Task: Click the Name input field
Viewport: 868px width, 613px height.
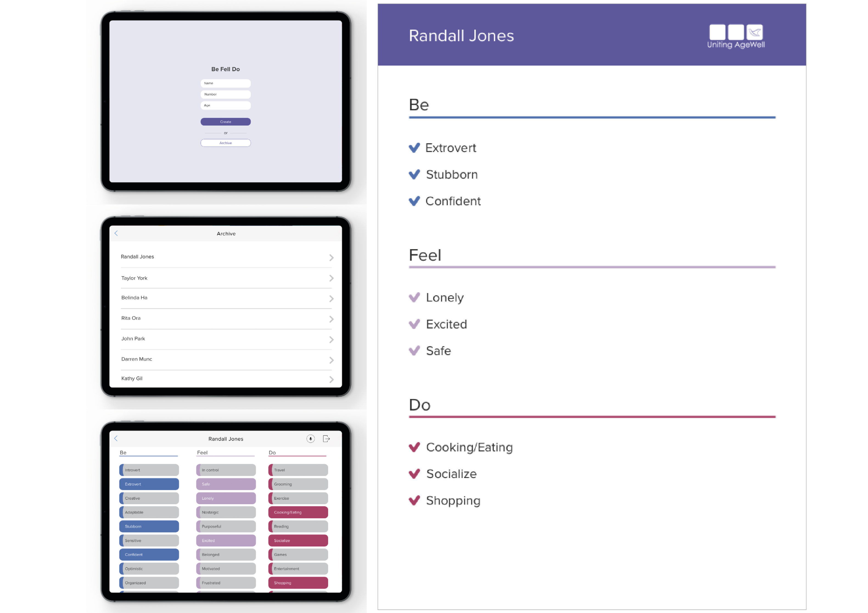Action: pos(225,83)
